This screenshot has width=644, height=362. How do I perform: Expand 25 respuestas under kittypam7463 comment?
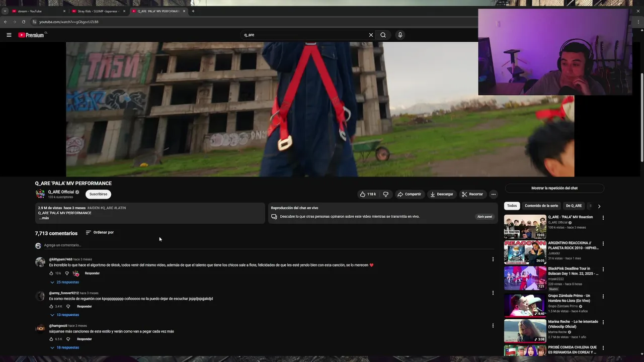(64, 282)
